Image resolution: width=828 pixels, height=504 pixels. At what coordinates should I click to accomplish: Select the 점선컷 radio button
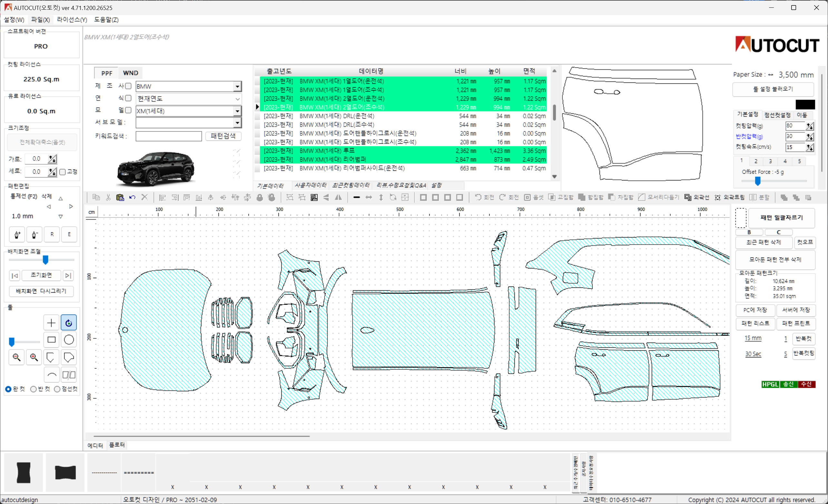click(57, 389)
